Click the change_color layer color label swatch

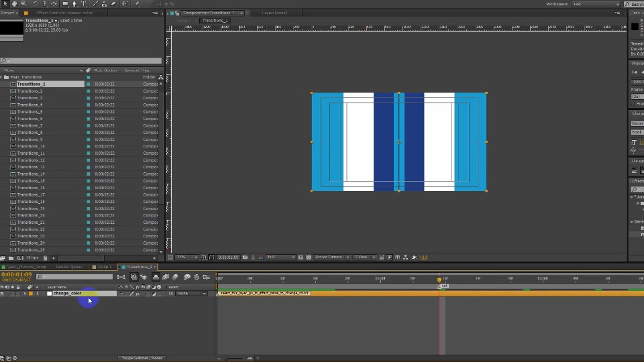tap(31, 294)
